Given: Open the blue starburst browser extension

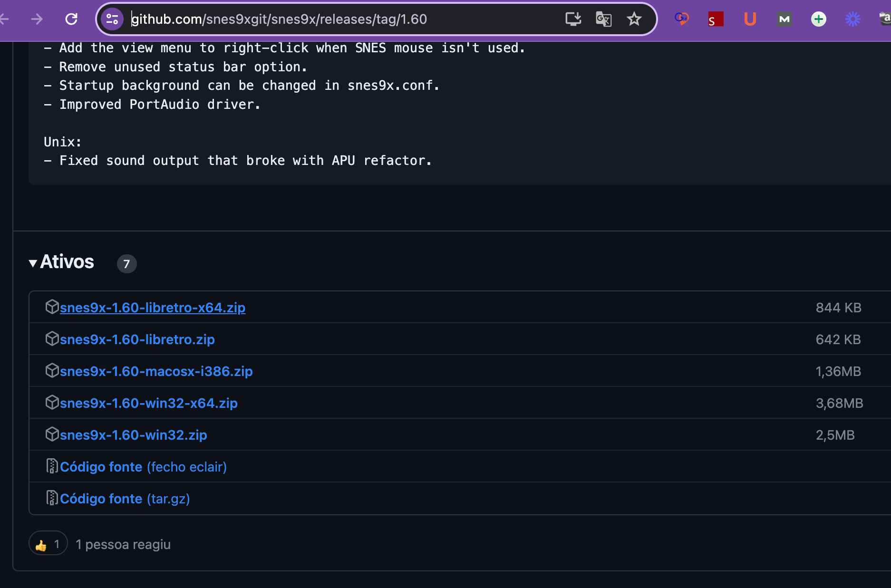Looking at the screenshot, I should click(852, 19).
